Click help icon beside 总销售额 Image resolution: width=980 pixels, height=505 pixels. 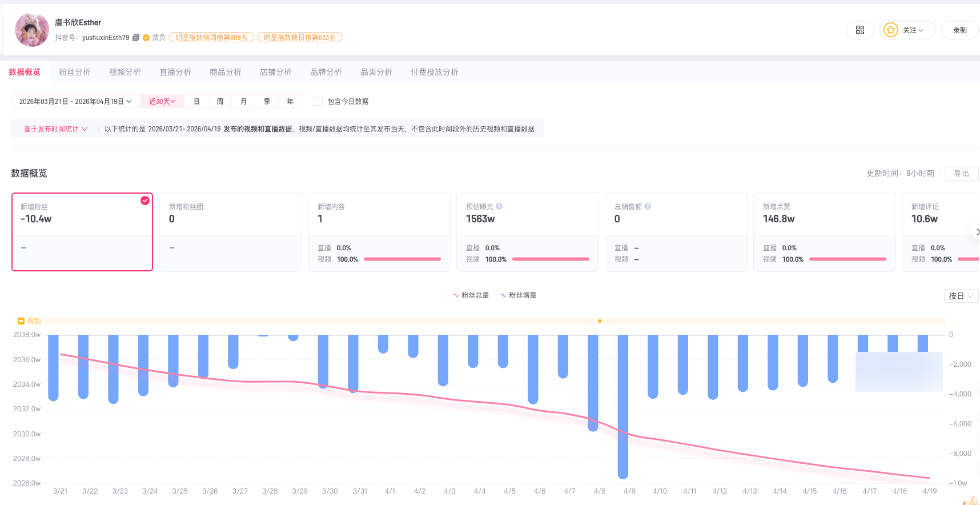tap(648, 207)
